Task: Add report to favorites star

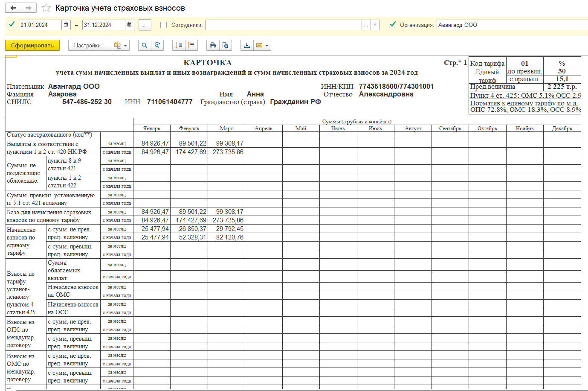Action: (46, 8)
